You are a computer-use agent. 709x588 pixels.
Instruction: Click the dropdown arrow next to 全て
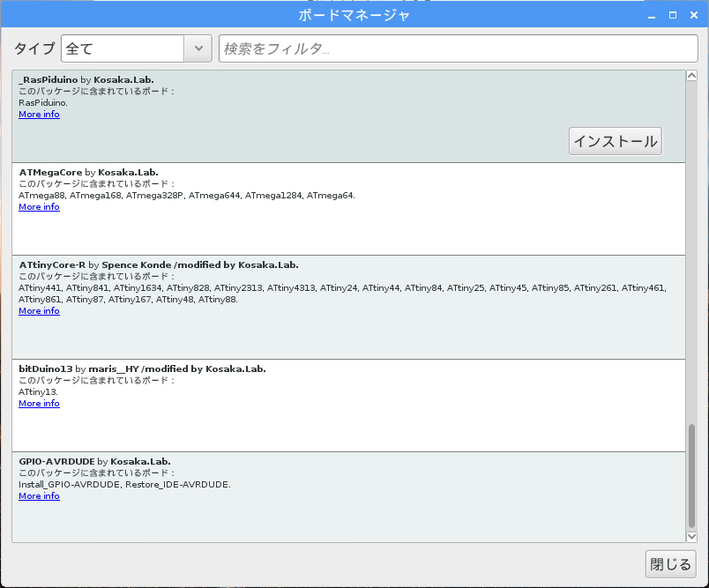click(x=198, y=48)
